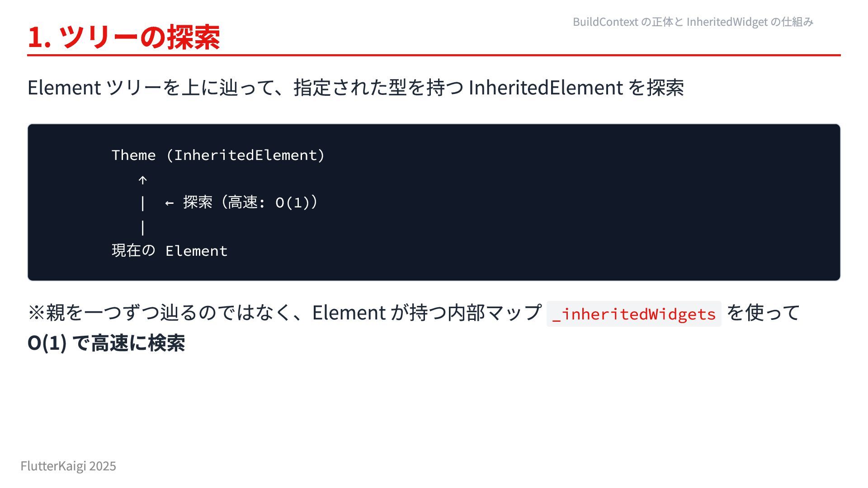Click the header text BuildContext の正体と InheritedWidget の仕組み

pos(693,22)
